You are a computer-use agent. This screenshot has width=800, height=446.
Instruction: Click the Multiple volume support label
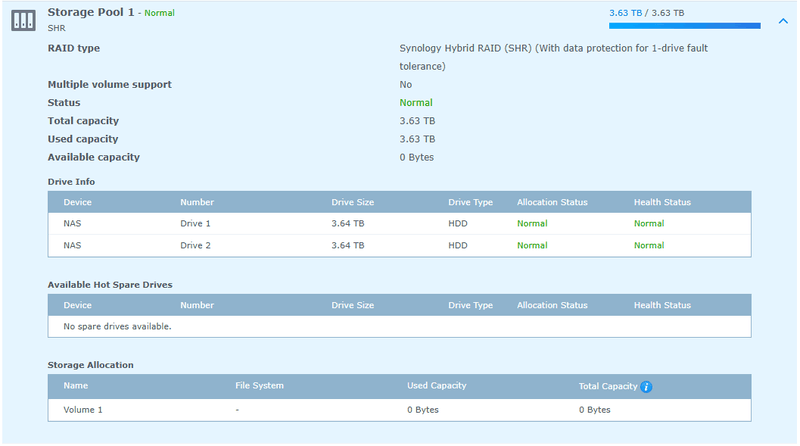point(109,85)
